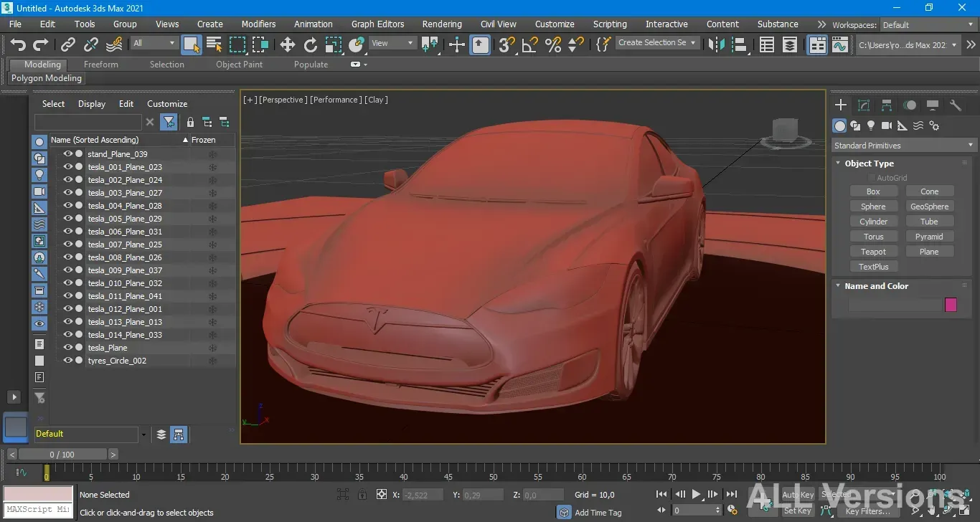Open the magenta object color swatch
980x522 pixels.
(x=951, y=305)
